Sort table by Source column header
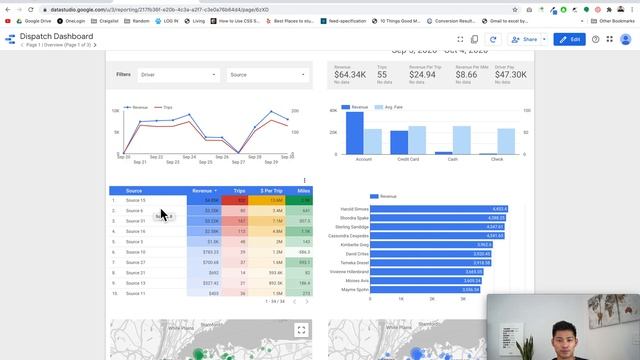Screen dimensions: 640x360 134,191
